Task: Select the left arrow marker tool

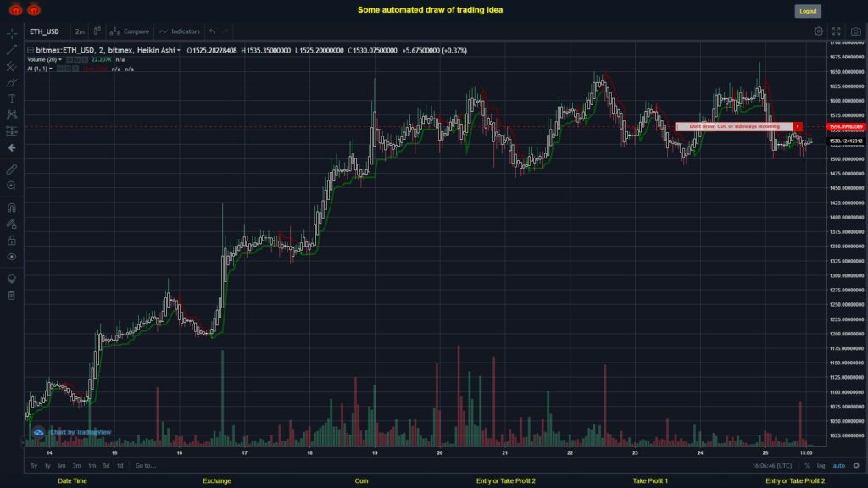Action: pyautogui.click(x=12, y=147)
